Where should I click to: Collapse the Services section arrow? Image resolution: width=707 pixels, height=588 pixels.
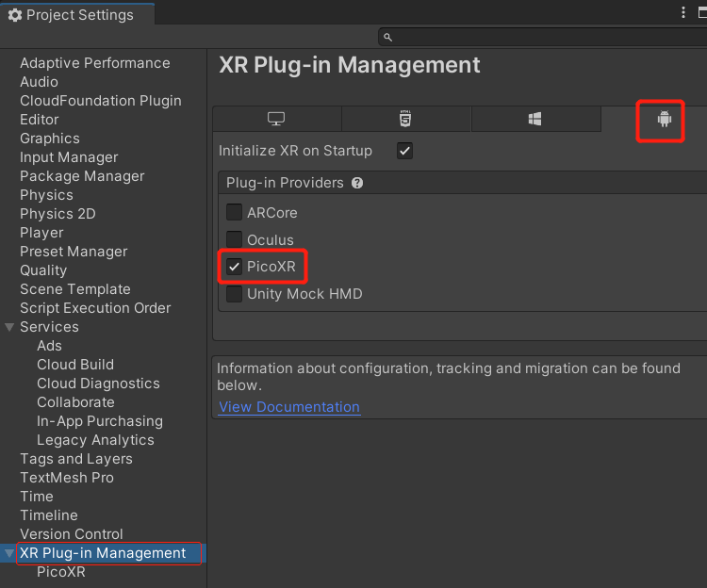click(x=9, y=327)
